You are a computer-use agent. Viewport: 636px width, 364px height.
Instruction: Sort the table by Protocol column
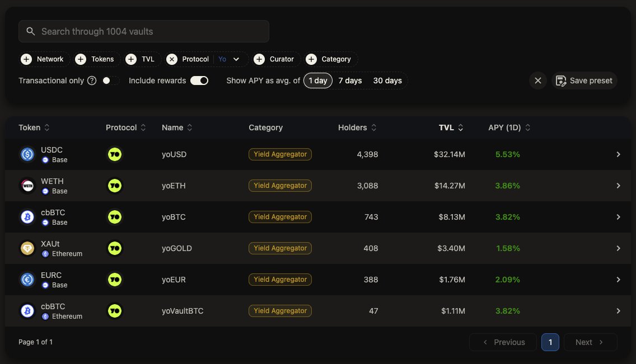(126, 127)
